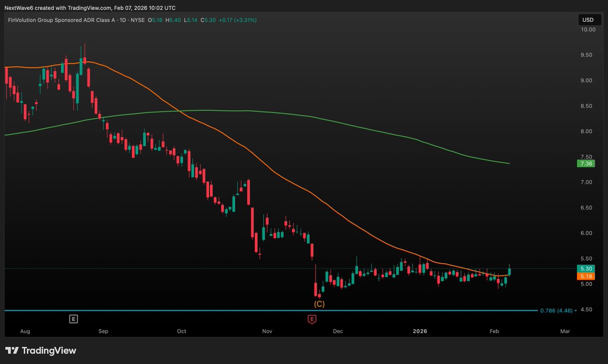The height and width of the screenshot is (364, 608).
Task: Click the TradingView logo
Action: (x=41, y=350)
